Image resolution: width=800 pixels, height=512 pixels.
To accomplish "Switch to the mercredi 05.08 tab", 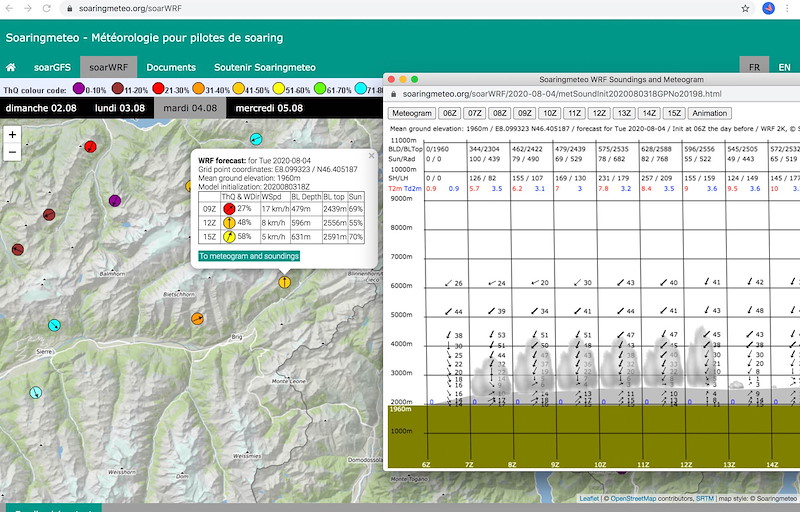I will pyautogui.click(x=269, y=108).
